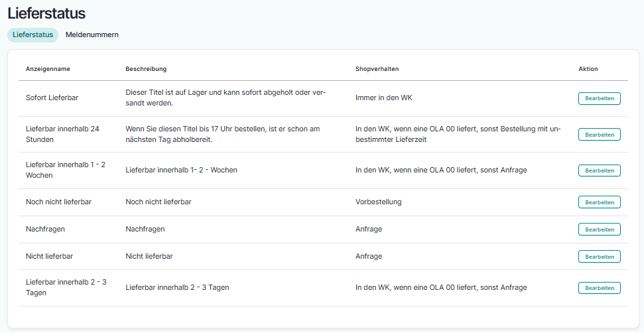Image resolution: width=644 pixels, height=333 pixels.
Task: Edit the Lieferbar innerhalb 24 Stunden row
Action: tap(599, 134)
